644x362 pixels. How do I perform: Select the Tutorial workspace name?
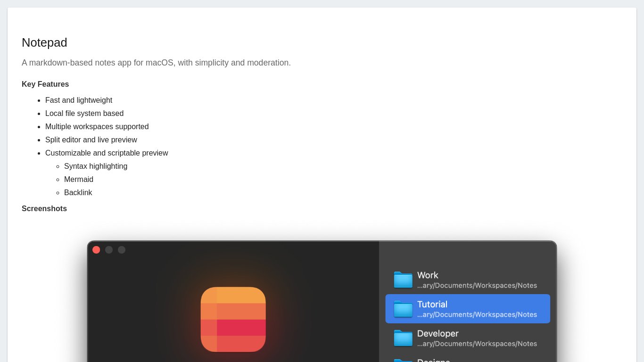pos(432,304)
